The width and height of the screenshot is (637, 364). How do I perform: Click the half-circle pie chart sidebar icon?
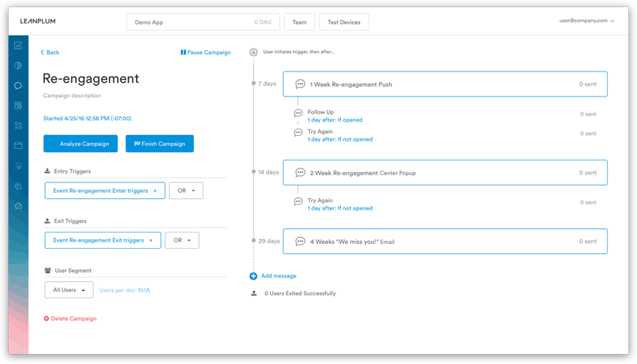18,66
